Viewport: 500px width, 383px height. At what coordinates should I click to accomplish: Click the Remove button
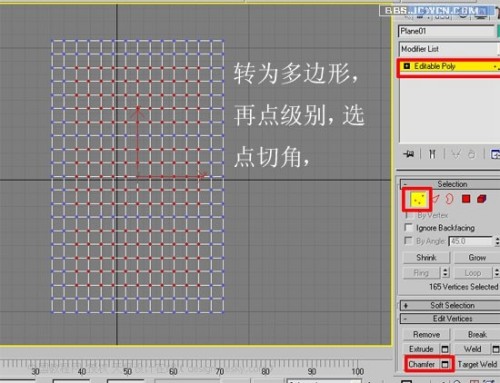click(x=426, y=334)
